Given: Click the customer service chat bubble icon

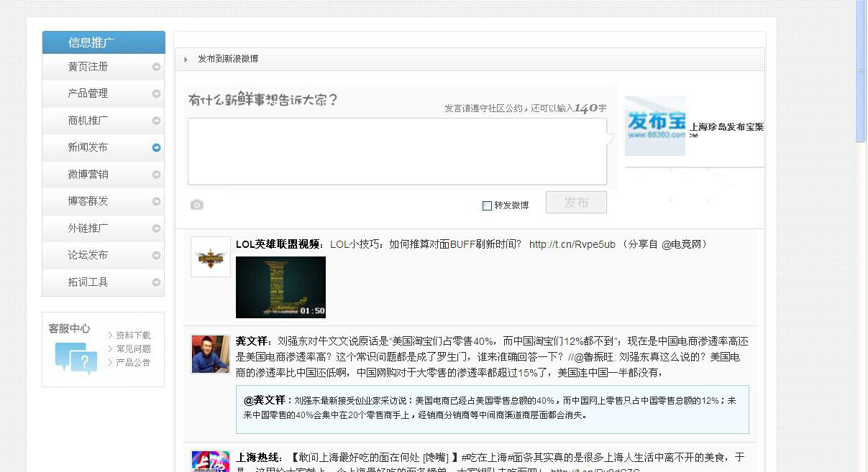Looking at the screenshot, I should pyautogui.click(x=76, y=357).
